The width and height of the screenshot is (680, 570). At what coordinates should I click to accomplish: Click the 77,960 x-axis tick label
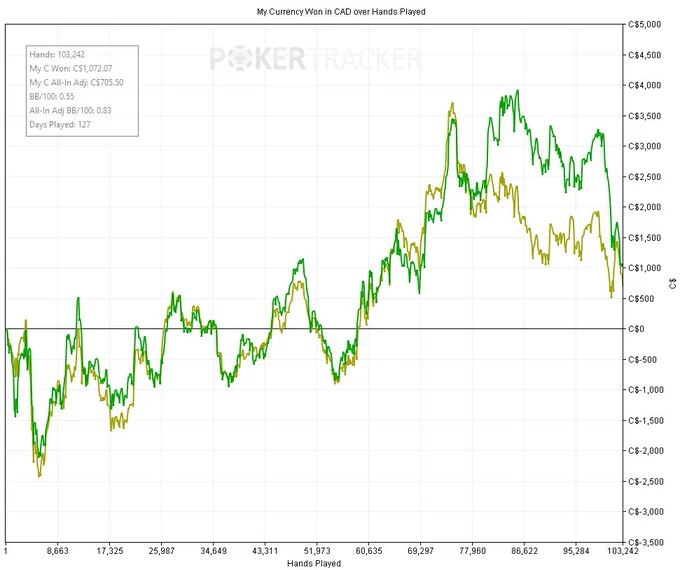coord(472,551)
